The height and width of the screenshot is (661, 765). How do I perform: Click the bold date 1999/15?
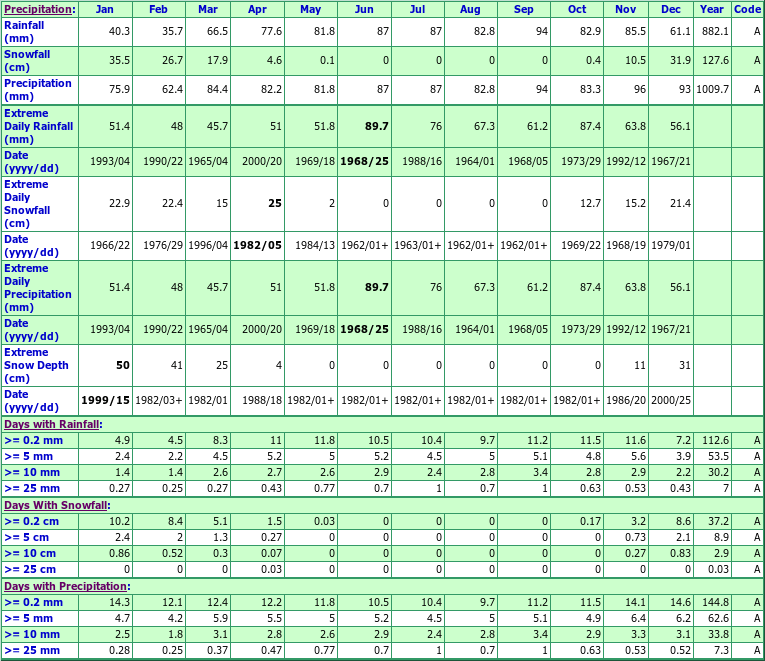tap(105, 401)
